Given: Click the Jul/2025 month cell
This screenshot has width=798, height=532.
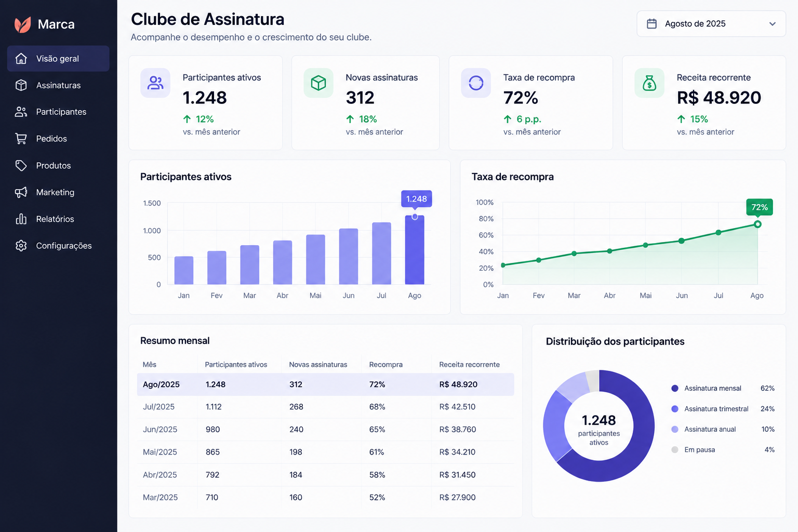Looking at the screenshot, I should coord(158,407).
